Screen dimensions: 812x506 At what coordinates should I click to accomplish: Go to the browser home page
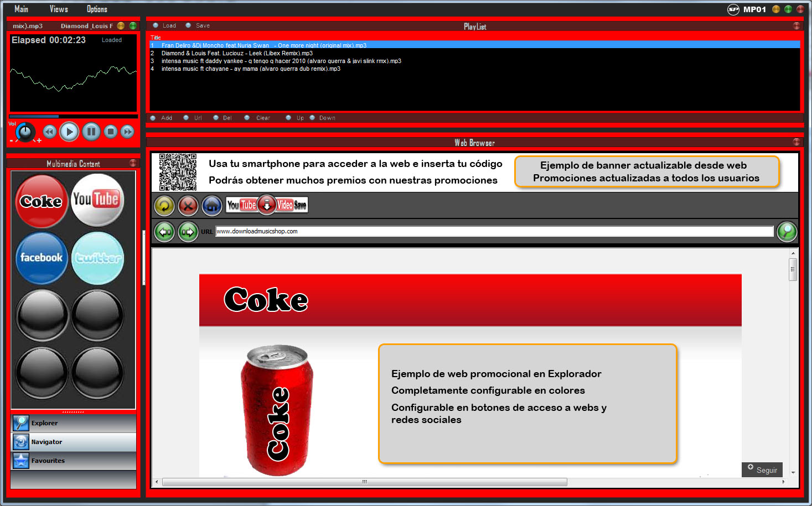click(212, 206)
